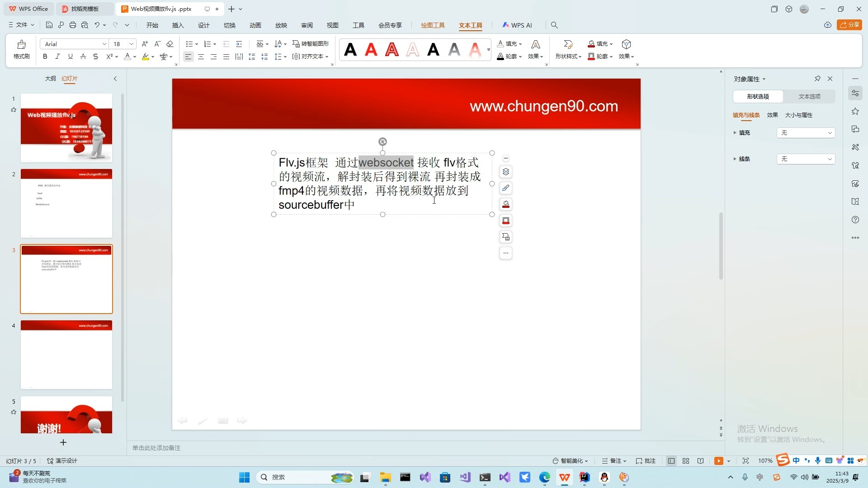The height and width of the screenshot is (488, 868).
Task: Justify the paragraph text
Action: (226, 56)
